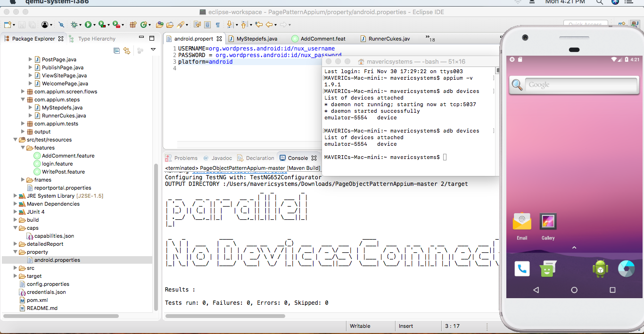Minimize the Package Explorer view
The width and height of the screenshot is (644, 334).
(141, 38)
